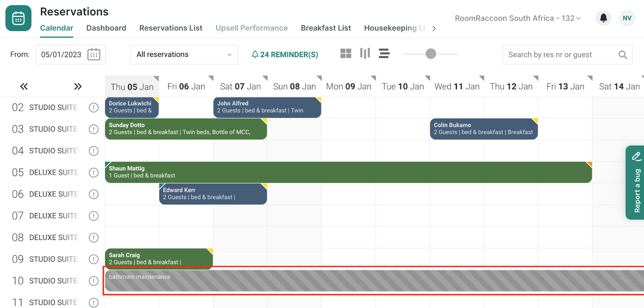
Task: Open info icon for room 02 Studio Suite
Action: [93, 107]
